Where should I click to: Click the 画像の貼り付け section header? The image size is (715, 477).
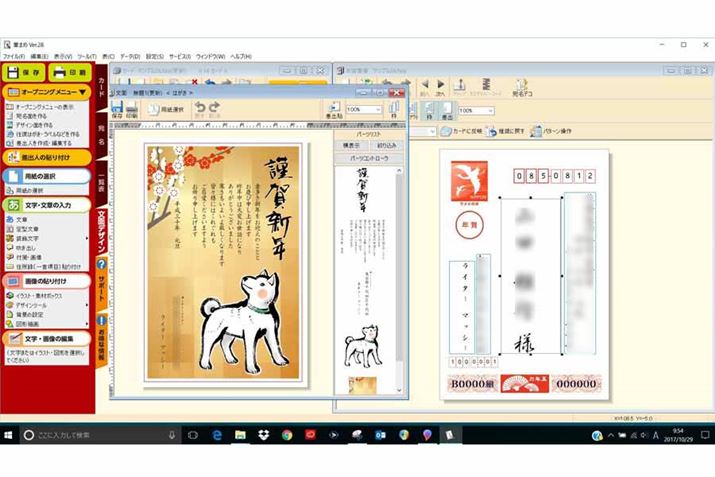coord(47,281)
